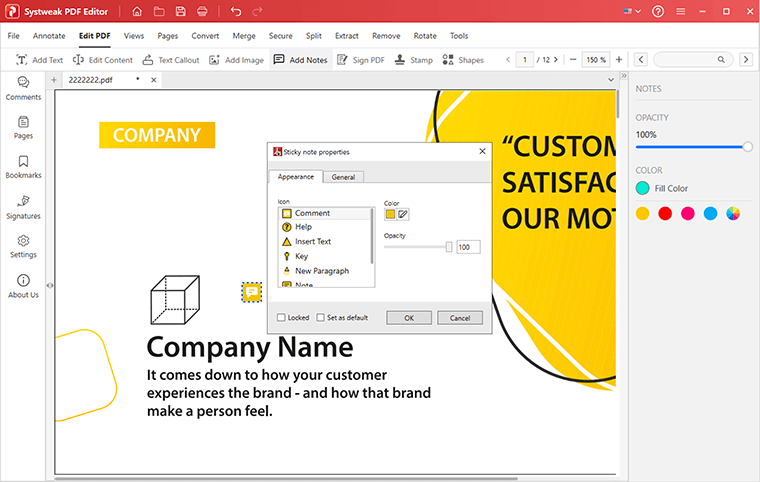Screen dimensions: 760x482
Task: Open the Signatures sidebar panel
Action: coord(23,208)
